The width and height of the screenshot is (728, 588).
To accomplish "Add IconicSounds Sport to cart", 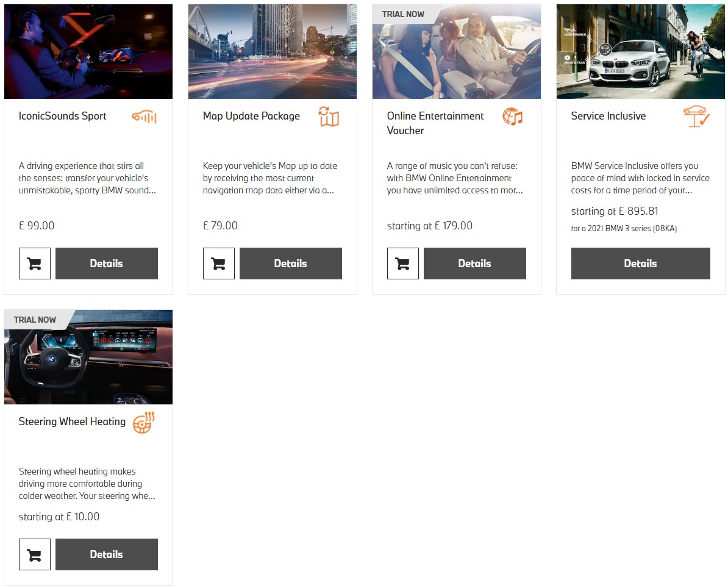I will coord(35,264).
